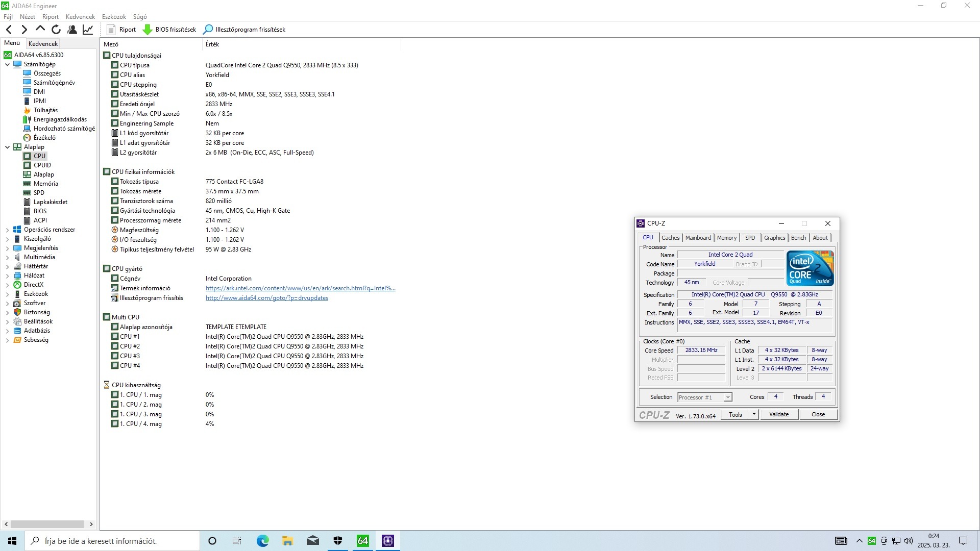The width and height of the screenshot is (980, 551).
Task: Click the AIDA64 taskbar icon
Action: (363, 541)
